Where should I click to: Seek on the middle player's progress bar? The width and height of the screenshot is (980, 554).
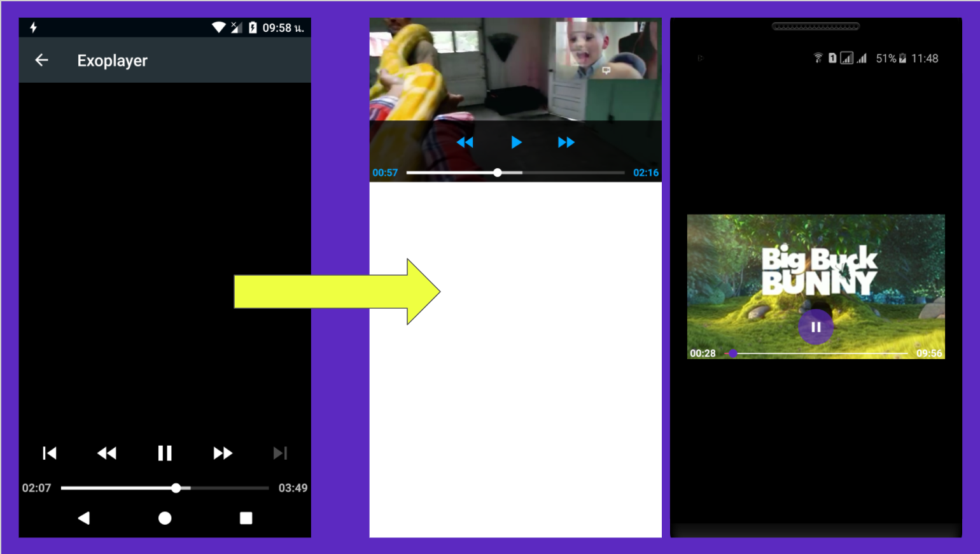click(x=515, y=173)
